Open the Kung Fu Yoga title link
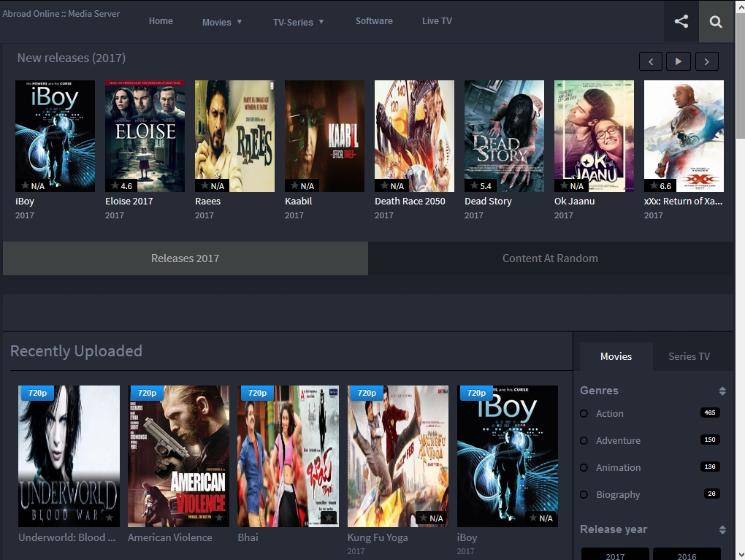 click(378, 537)
